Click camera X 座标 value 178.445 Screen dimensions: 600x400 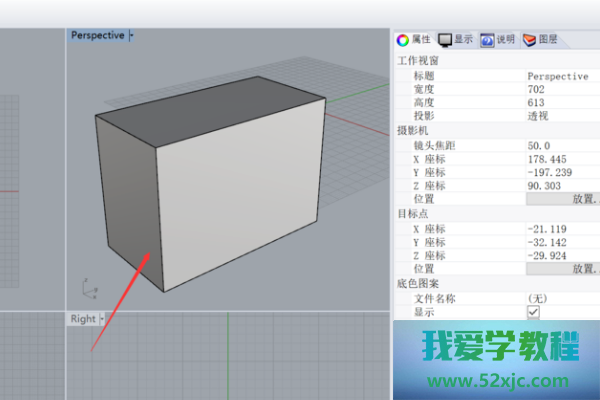click(x=560, y=159)
